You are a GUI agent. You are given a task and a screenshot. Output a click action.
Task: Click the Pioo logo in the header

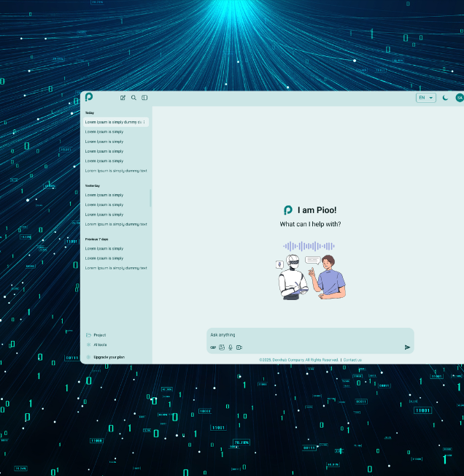(x=89, y=97)
